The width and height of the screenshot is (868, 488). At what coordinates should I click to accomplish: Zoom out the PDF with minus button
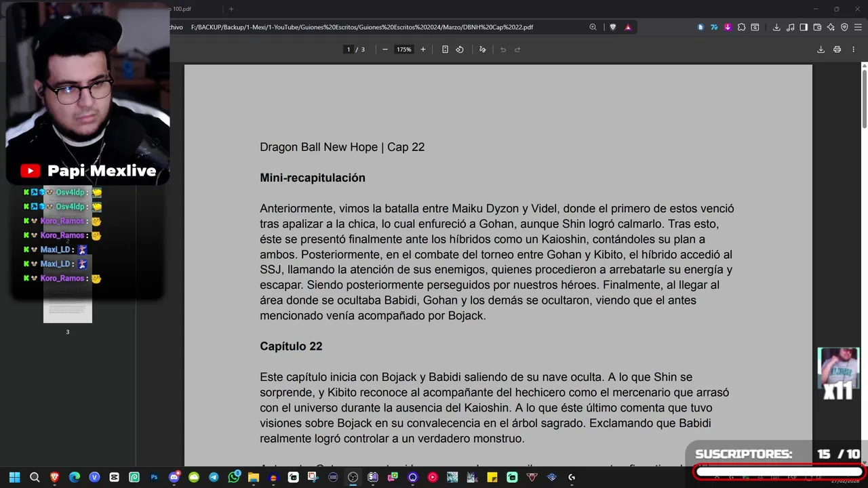(385, 49)
